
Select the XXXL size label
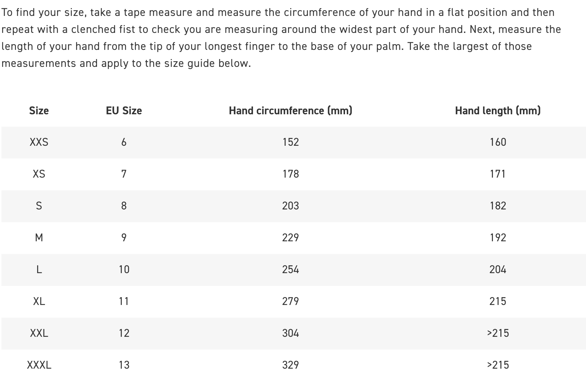(x=39, y=365)
